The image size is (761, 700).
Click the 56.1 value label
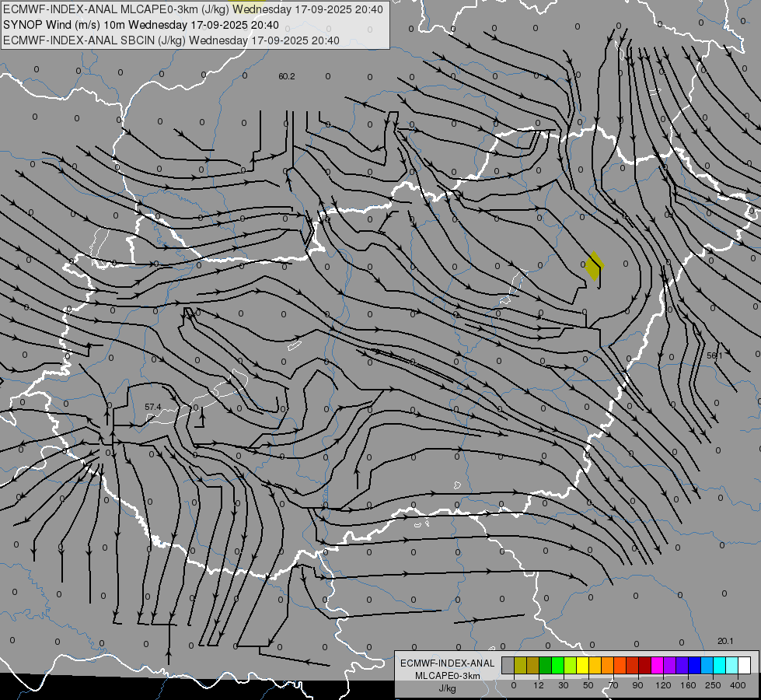click(x=714, y=355)
